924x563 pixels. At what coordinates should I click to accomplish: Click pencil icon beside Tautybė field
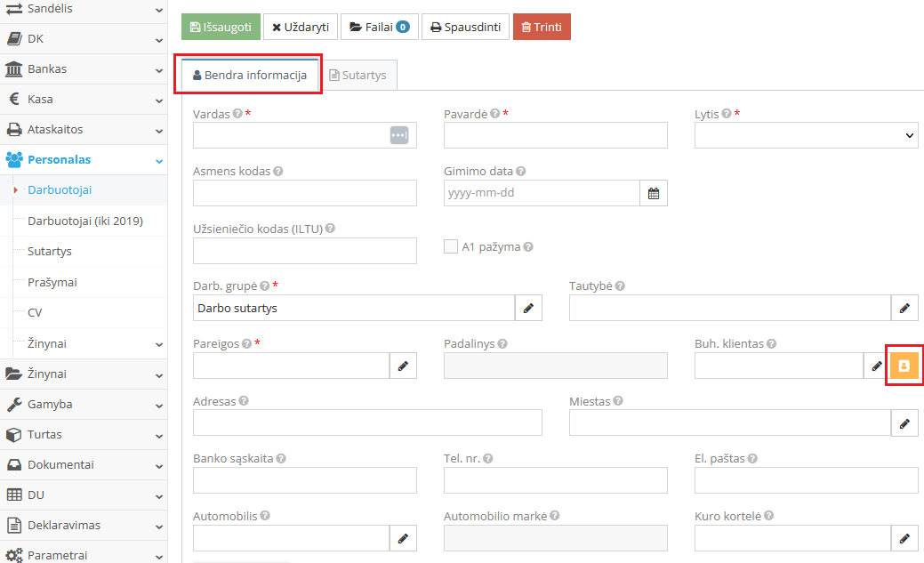click(x=904, y=308)
